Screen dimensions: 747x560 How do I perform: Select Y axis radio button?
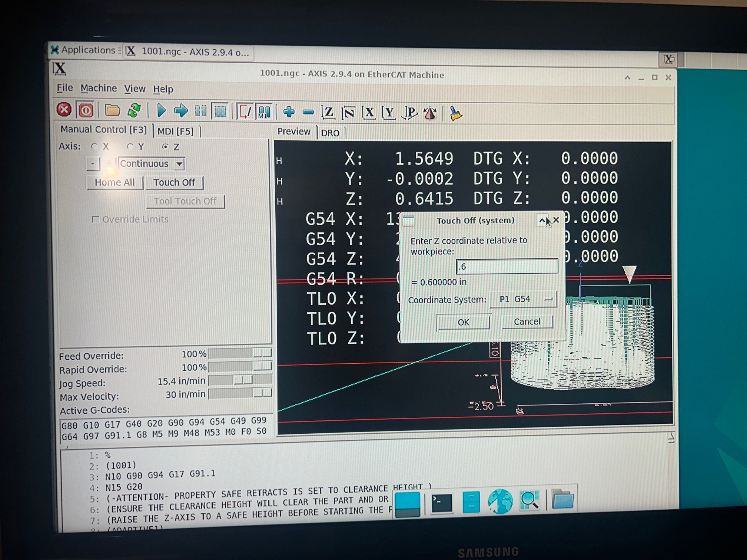(130, 147)
